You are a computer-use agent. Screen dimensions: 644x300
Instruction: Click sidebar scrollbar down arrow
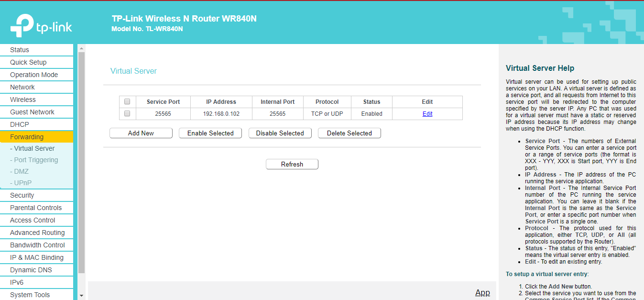pyautogui.click(x=81, y=296)
